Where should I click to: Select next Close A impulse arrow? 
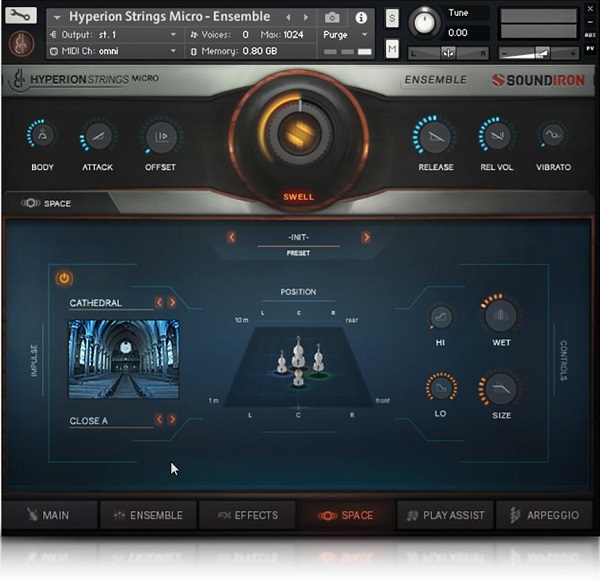pos(172,419)
